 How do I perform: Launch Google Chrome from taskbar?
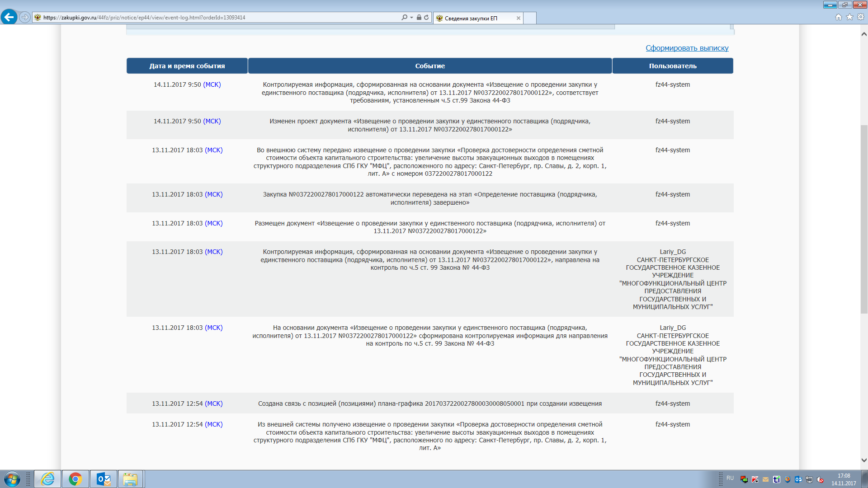(75, 479)
